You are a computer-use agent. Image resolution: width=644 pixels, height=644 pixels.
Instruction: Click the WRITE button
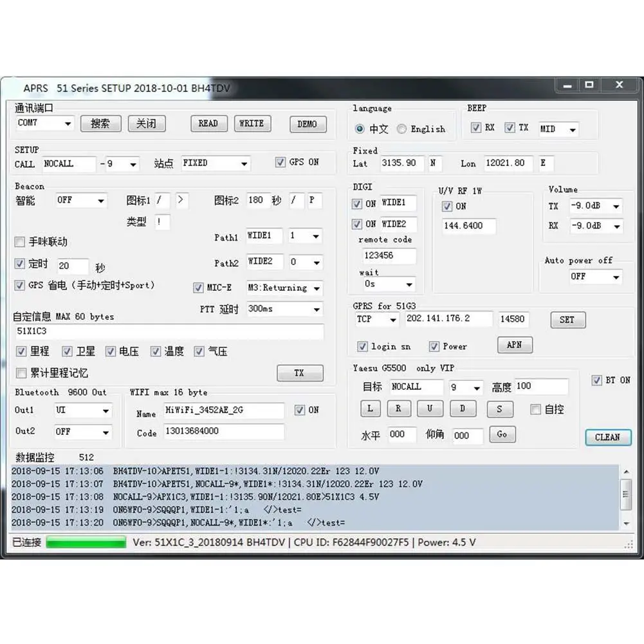(252, 124)
